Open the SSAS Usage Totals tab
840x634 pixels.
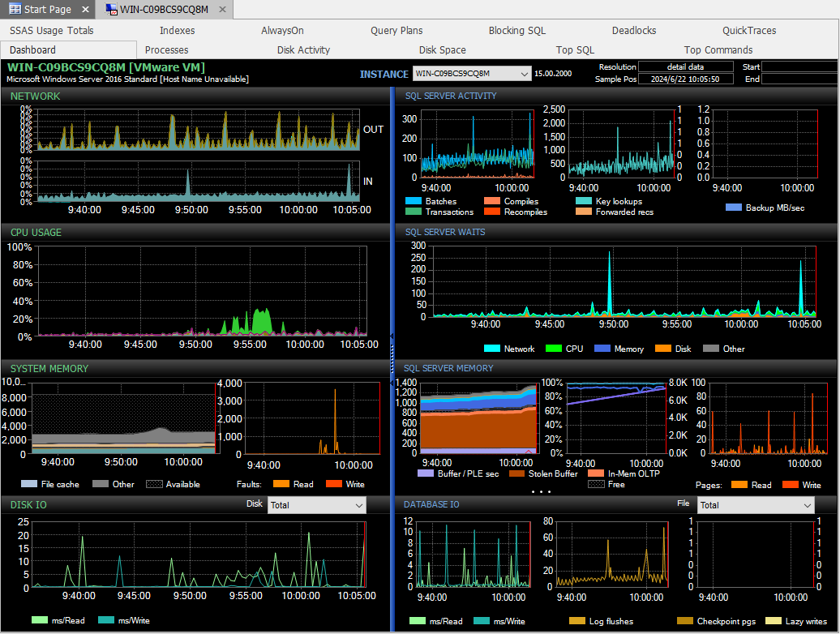(51, 31)
